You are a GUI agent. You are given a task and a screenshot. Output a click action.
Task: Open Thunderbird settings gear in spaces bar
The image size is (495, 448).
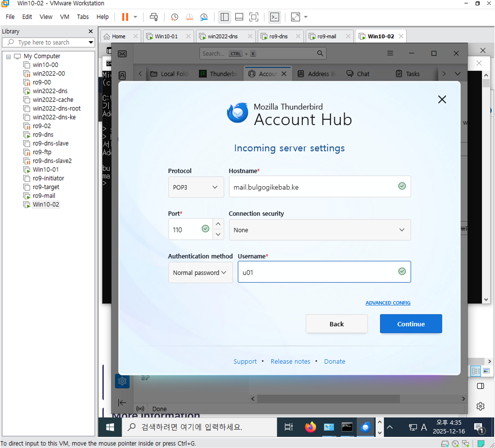coord(122,381)
